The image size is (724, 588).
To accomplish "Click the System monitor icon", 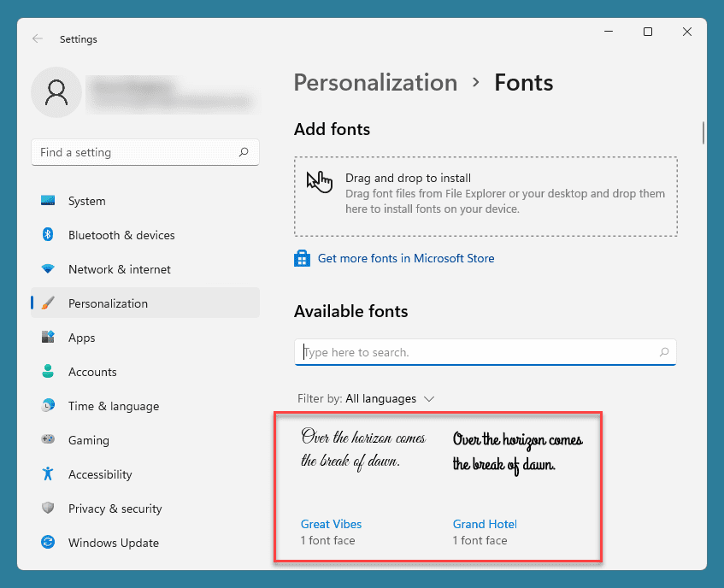I will tap(48, 200).
